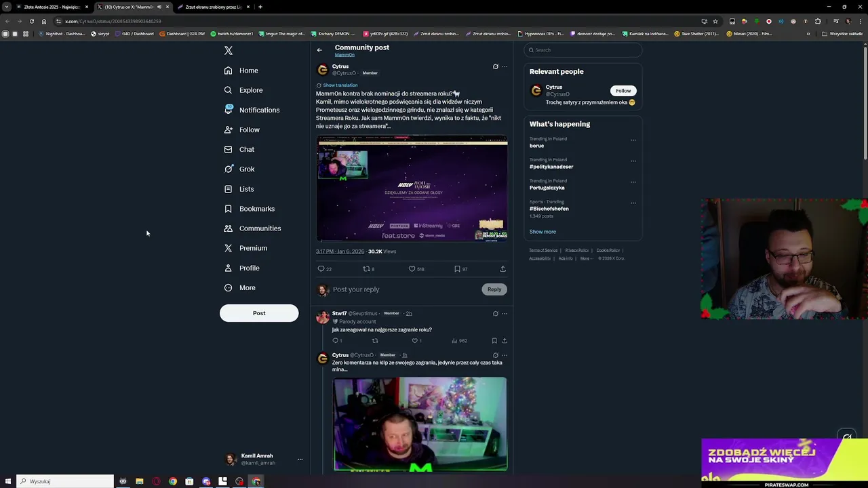This screenshot has width=868, height=488.
Task: Click the Post your reply field
Action: point(405,289)
